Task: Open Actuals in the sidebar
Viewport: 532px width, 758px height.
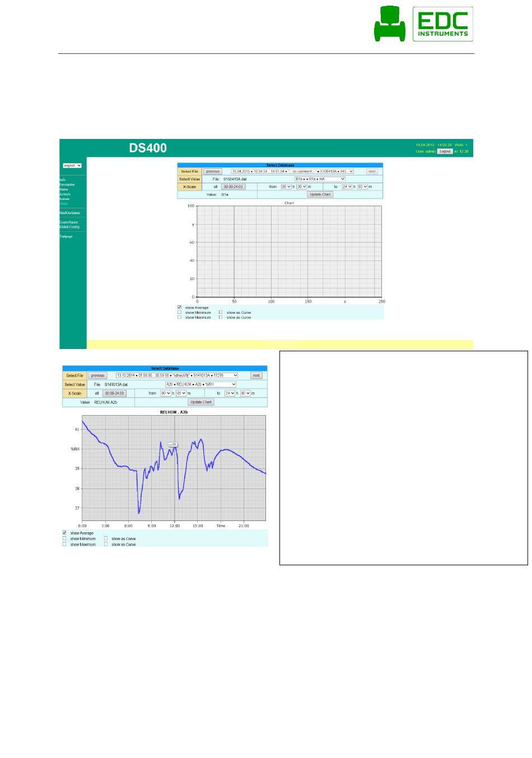Action: [65, 194]
